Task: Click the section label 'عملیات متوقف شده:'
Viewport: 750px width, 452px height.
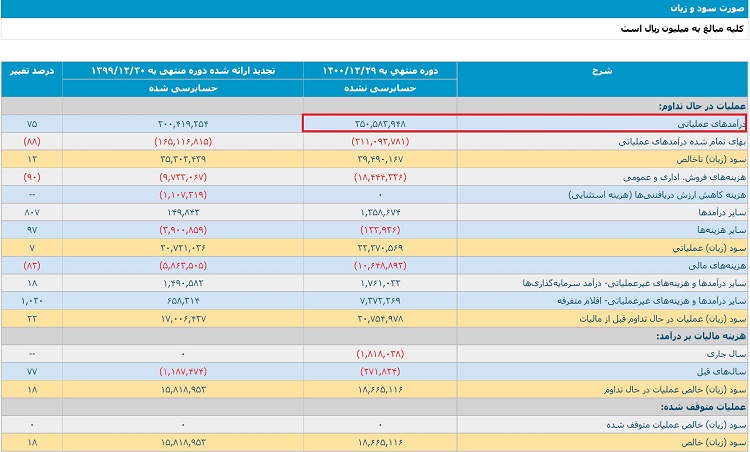Action: [x=704, y=407]
